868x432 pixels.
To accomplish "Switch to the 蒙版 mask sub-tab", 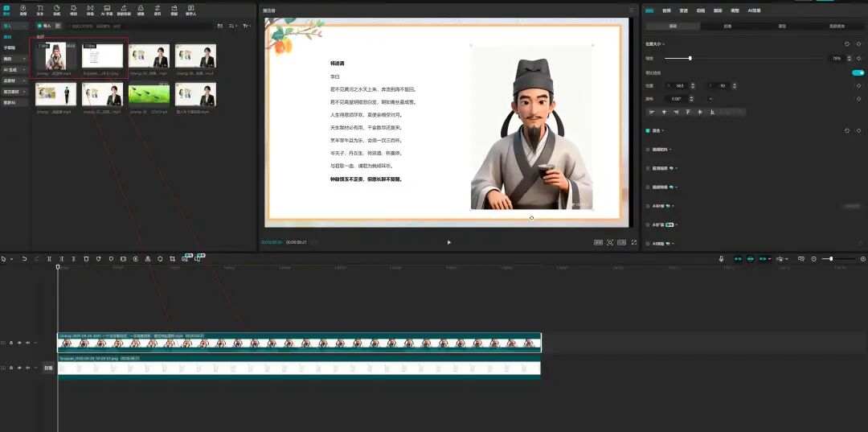I will (782, 26).
